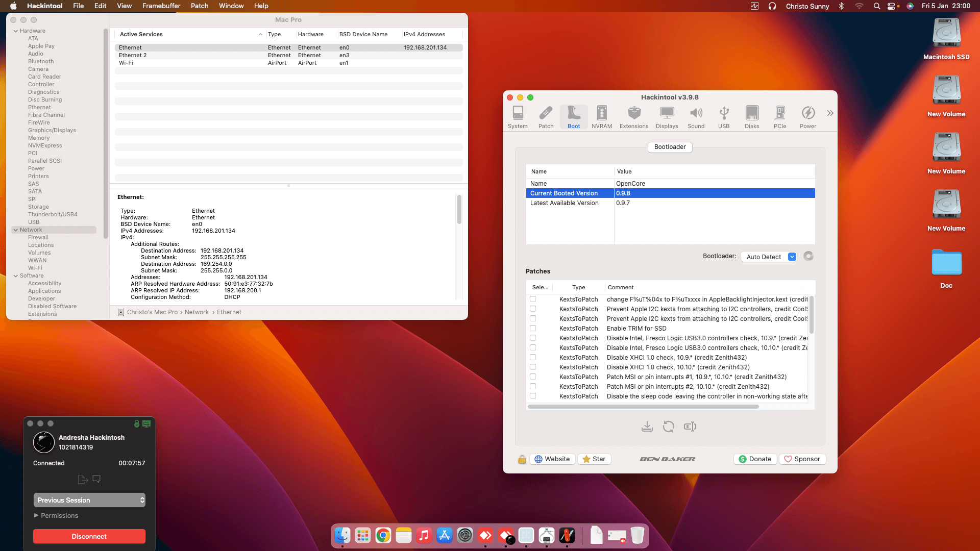
Task: Open the Edit menu
Action: (101, 6)
